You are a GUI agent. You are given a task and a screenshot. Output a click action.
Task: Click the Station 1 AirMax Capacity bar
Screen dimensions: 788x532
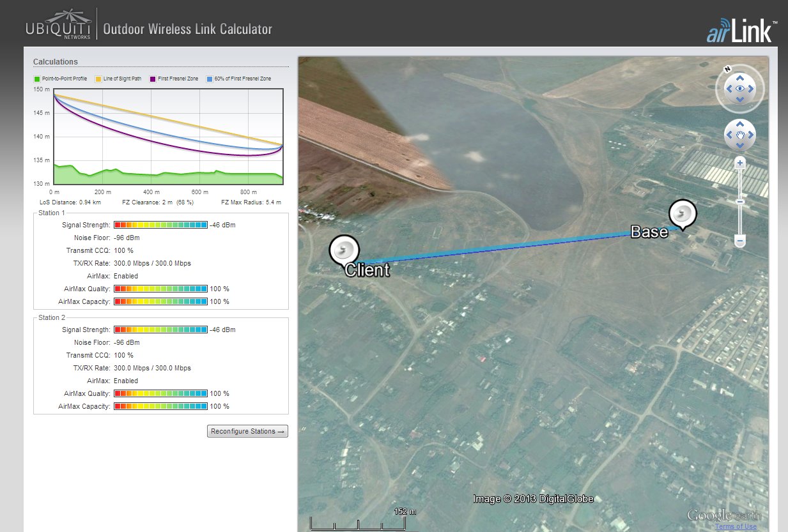tap(160, 301)
